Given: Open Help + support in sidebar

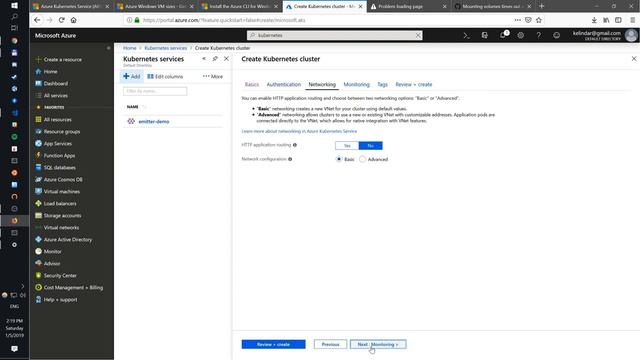Looking at the screenshot, I should point(60,300).
